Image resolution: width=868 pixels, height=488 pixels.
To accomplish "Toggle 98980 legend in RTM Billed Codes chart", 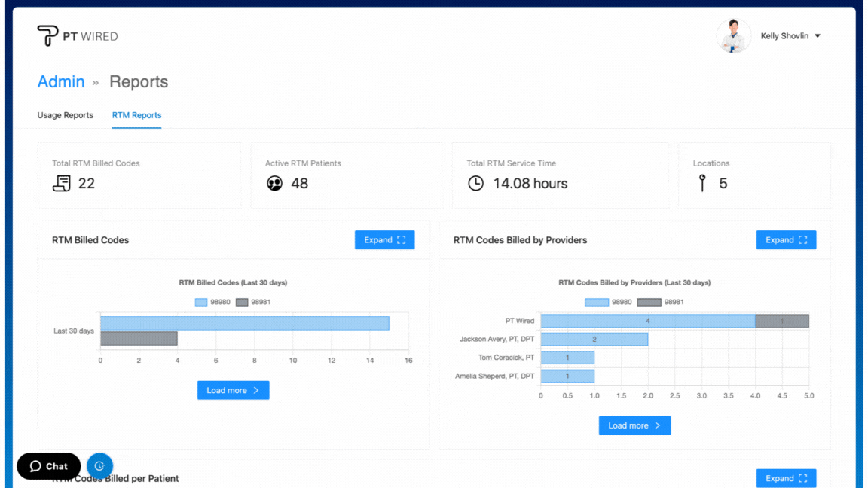I will point(212,302).
